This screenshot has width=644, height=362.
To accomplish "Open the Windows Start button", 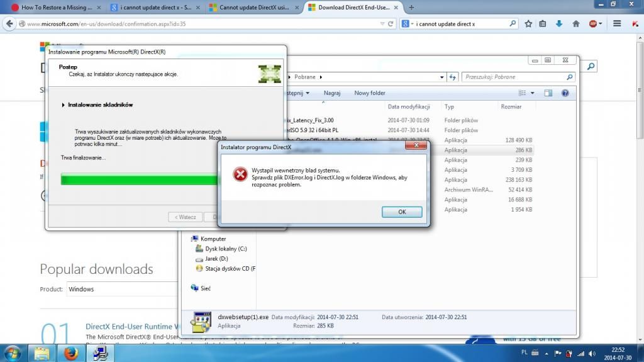I will pos(13,353).
